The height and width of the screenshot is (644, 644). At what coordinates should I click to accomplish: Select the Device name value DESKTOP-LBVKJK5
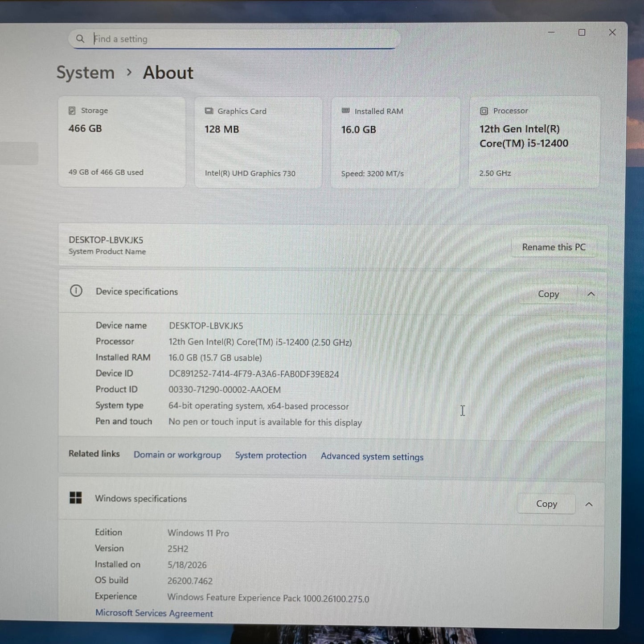pos(206,326)
